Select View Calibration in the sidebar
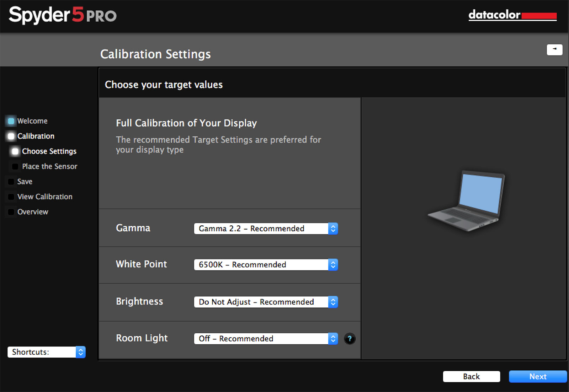Image resolution: width=569 pixels, height=392 pixels. point(44,197)
